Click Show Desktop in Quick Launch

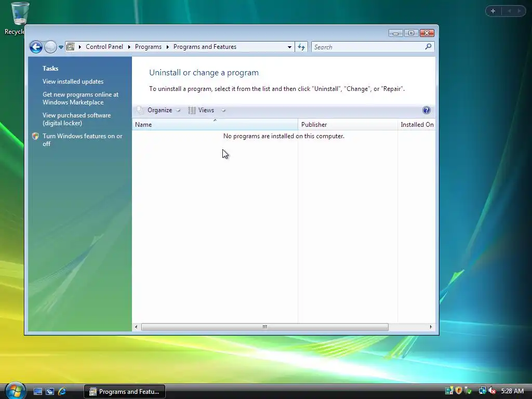[x=37, y=392]
